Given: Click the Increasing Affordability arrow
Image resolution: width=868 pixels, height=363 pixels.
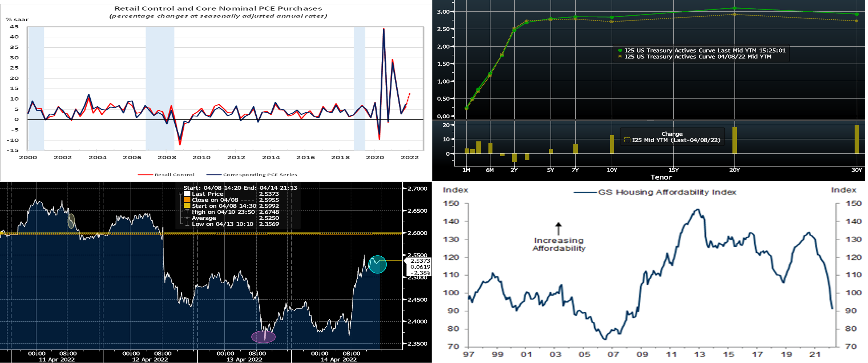Looking at the screenshot, I should [x=558, y=229].
